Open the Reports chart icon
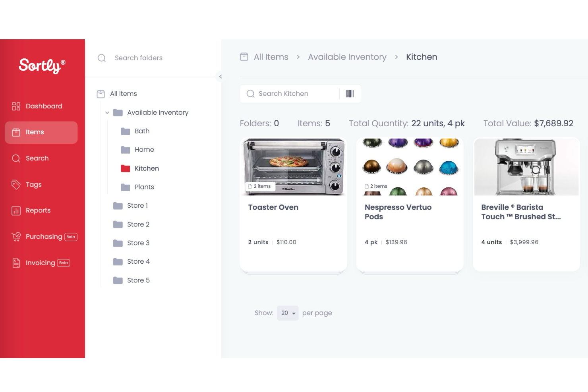The height and width of the screenshot is (392, 588). 16,210
